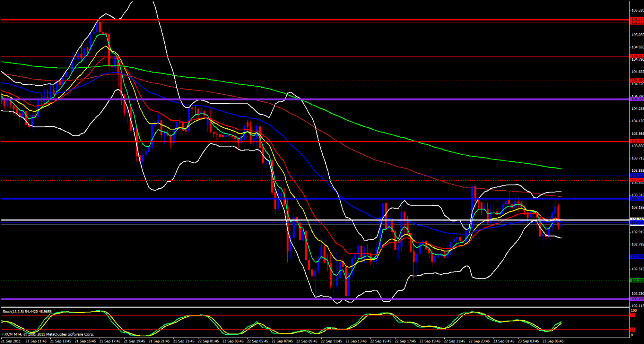This screenshot has width=644, height=344.
Task: Click the 105.055 price scale value
Action: point(637,35)
